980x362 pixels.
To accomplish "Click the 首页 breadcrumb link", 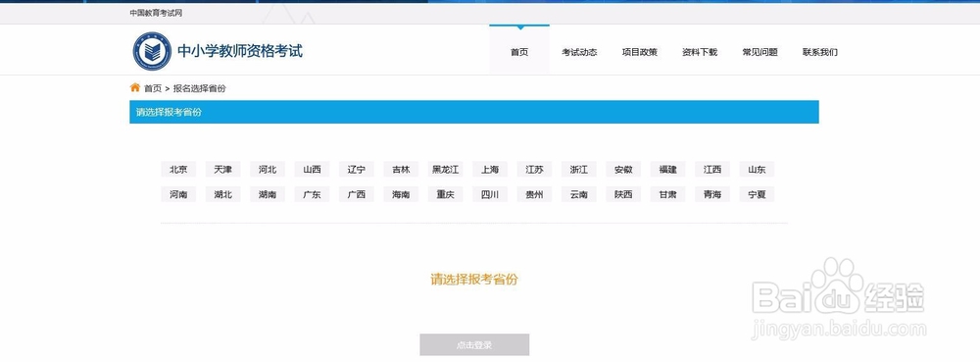I will (x=153, y=88).
